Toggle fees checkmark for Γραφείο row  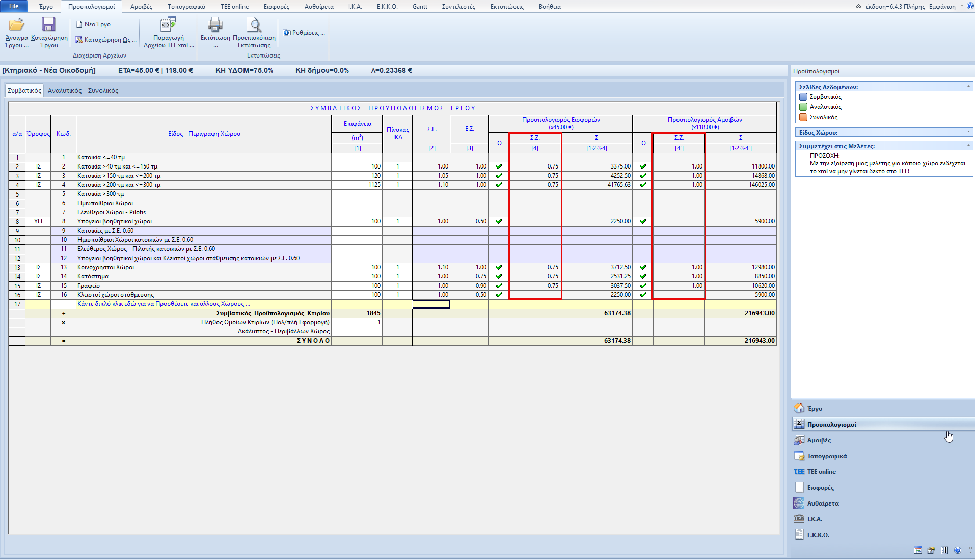pos(643,286)
